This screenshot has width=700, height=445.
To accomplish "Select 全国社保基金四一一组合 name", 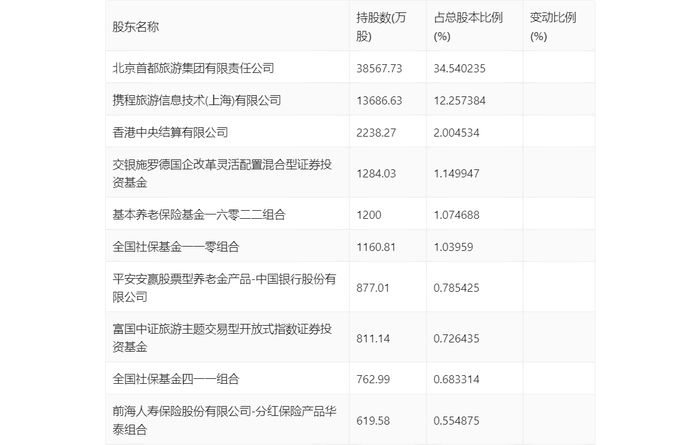I will (x=175, y=379).
